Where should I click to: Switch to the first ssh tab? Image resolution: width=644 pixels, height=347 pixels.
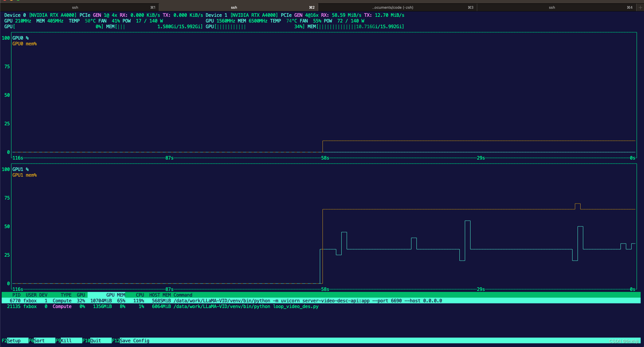(75, 7)
